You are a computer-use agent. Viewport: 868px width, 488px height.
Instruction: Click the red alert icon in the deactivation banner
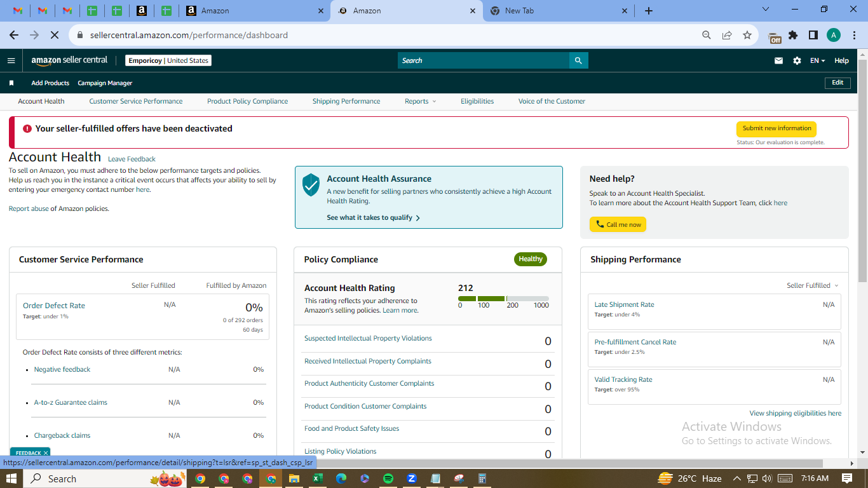27,128
